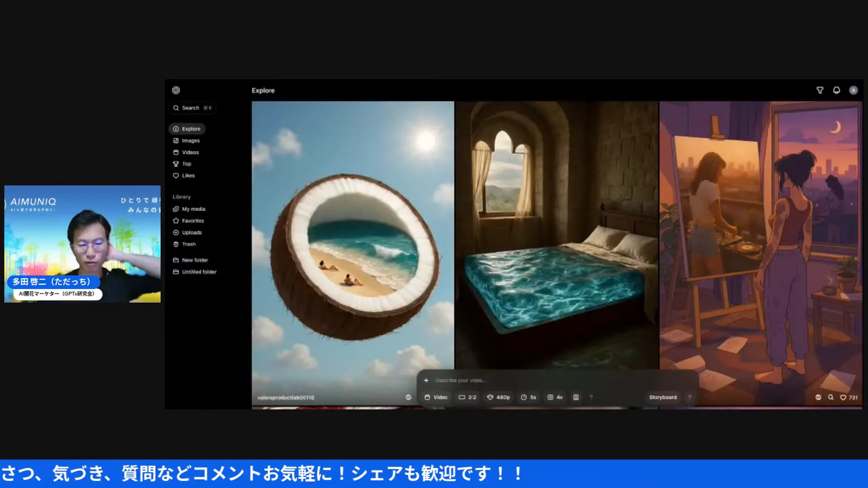Click the Top trophy icon
This screenshot has height=488, width=868.
pos(176,164)
